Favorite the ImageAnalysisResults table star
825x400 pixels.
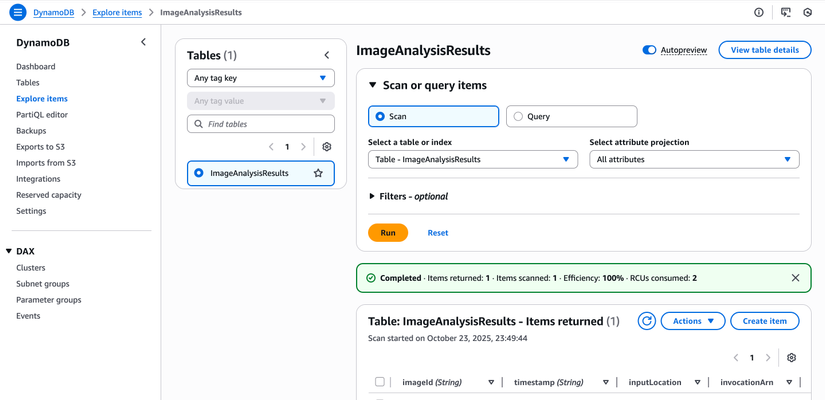pos(318,173)
